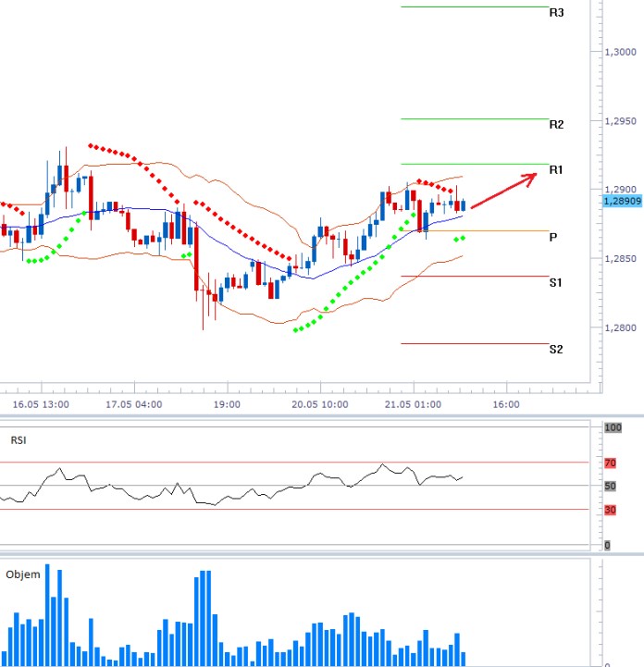Viewport: 644px width, 667px height.
Task: Click the 19:00 time axis label
Action: 227,404
